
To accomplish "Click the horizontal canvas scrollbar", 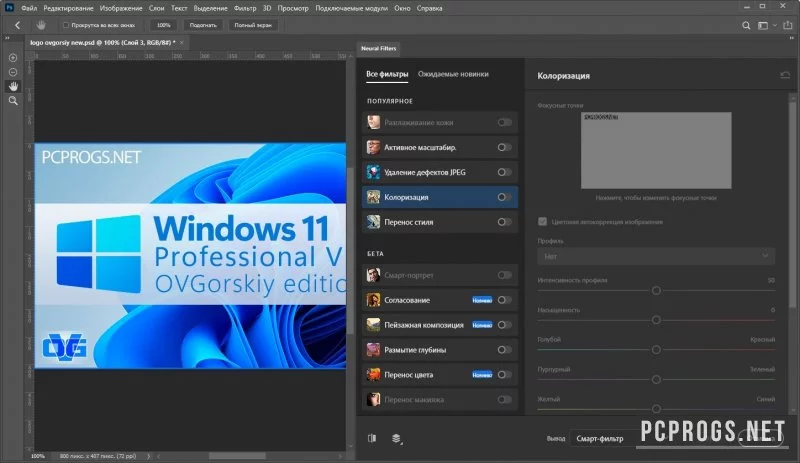I will pos(237,456).
